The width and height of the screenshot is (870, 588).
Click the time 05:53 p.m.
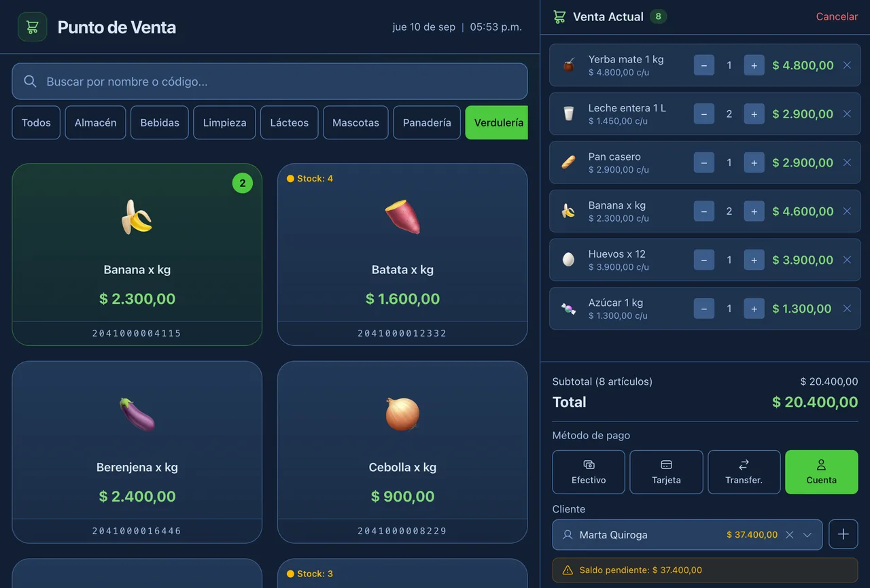(496, 27)
